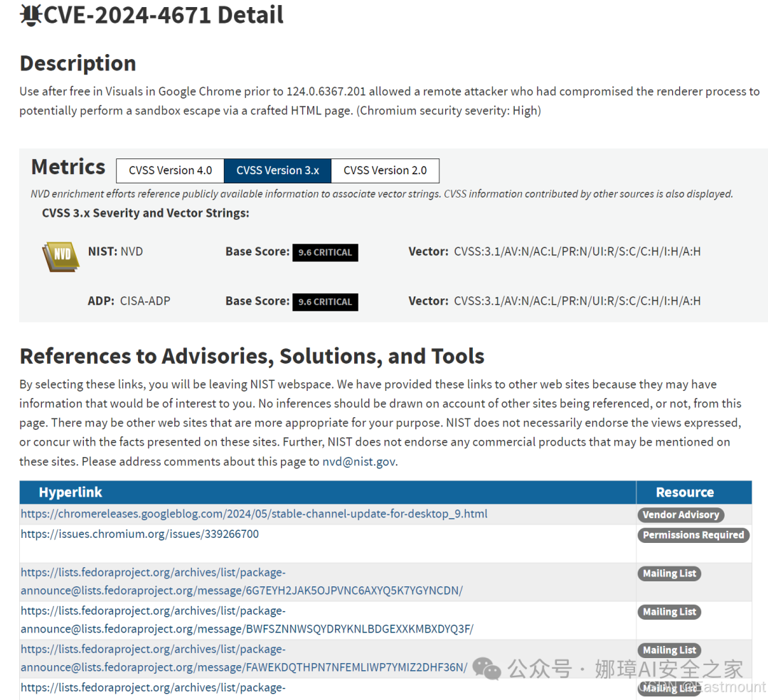This screenshot has width=768, height=700.
Task: Switch to the CVSS Version 4.0 tab
Action: pyautogui.click(x=170, y=171)
